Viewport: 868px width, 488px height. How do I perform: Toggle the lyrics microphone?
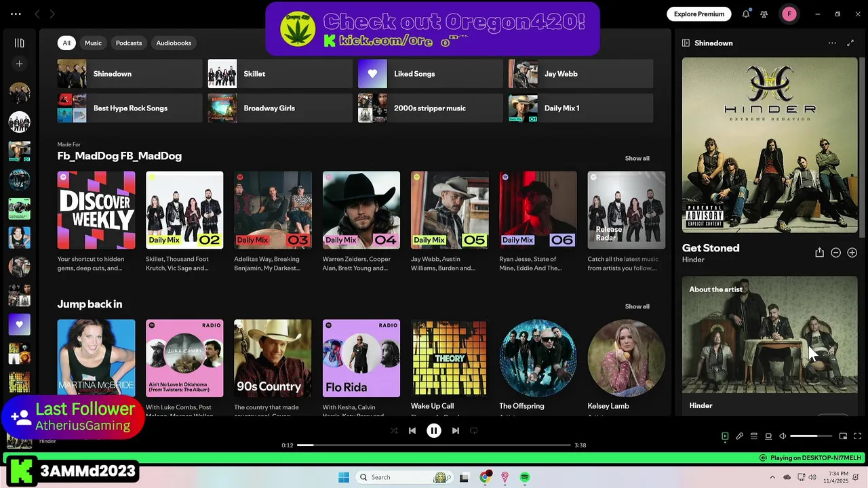coord(740,436)
